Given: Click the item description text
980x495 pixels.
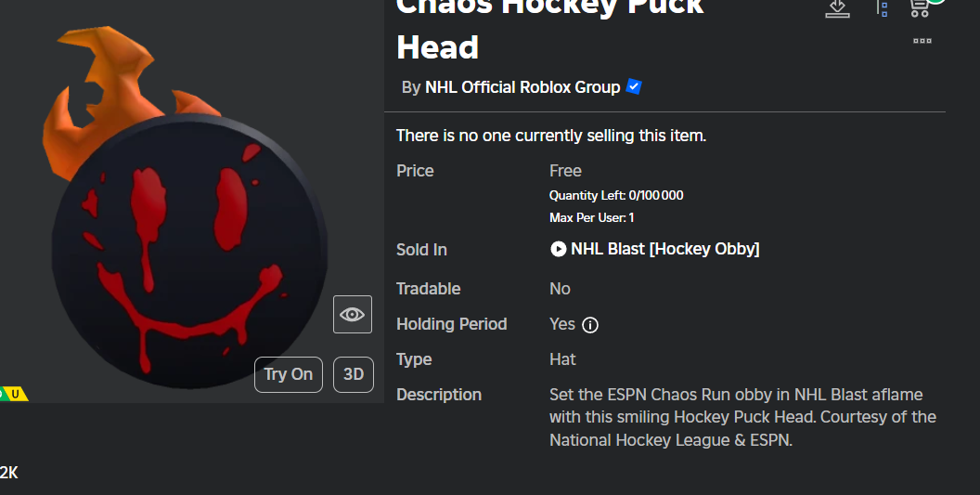Looking at the screenshot, I should point(742,417).
